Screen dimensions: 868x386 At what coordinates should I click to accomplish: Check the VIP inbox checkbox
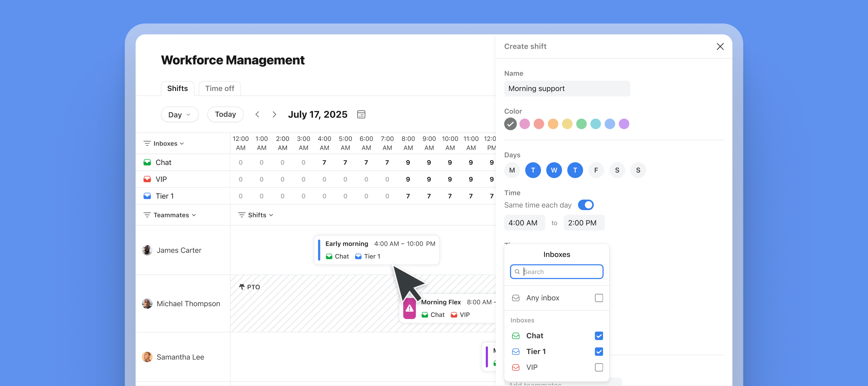pyautogui.click(x=599, y=368)
